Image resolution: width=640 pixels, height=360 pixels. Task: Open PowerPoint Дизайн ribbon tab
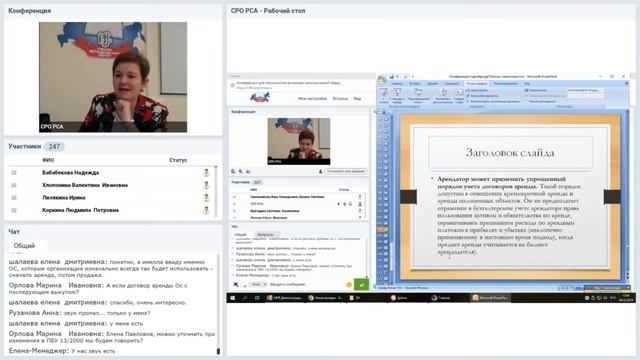coord(432,84)
